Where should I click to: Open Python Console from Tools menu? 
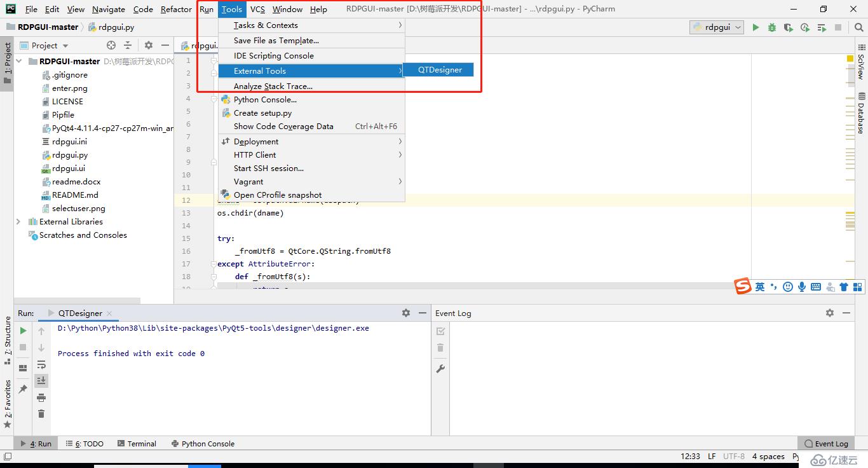pyautogui.click(x=311, y=99)
